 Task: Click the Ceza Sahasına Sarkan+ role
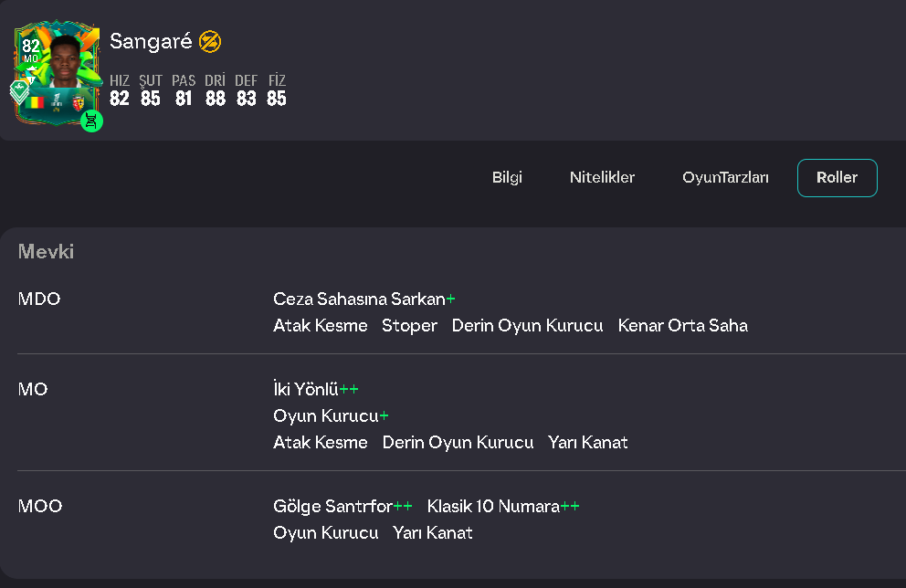pyautogui.click(x=364, y=299)
